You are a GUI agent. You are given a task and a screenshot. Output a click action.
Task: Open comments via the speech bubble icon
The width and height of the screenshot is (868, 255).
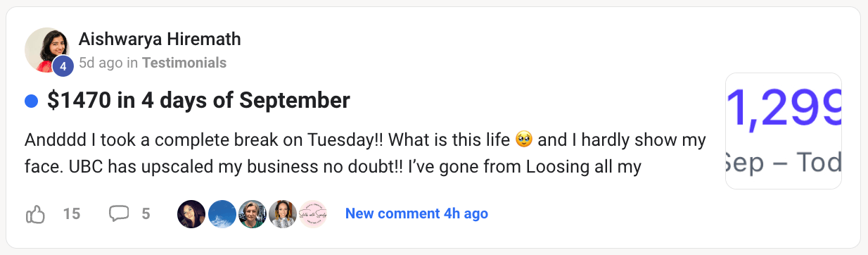pyautogui.click(x=119, y=213)
